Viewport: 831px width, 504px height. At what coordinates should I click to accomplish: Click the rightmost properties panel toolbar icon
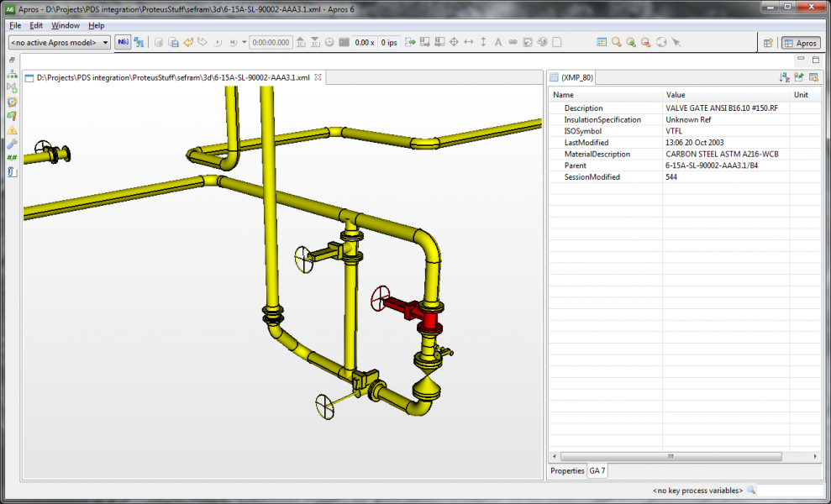[x=813, y=77]
